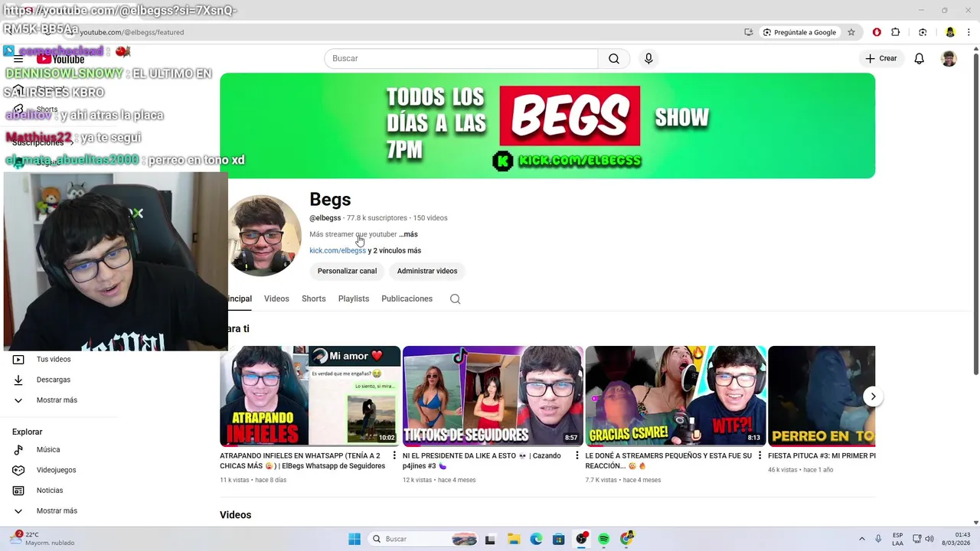Screen dimensions: 980x551
Task: Click the channel search magnifier icon
Action: click(455, 299)
